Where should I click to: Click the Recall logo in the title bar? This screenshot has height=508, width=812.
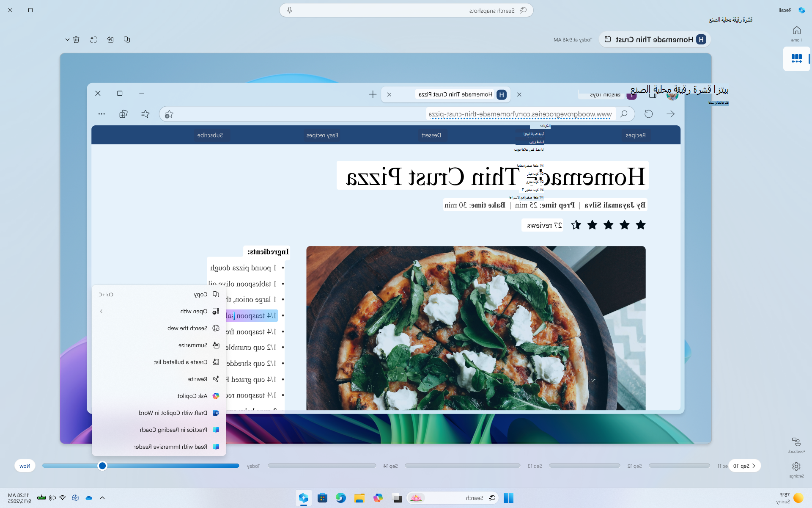[801, 10]
